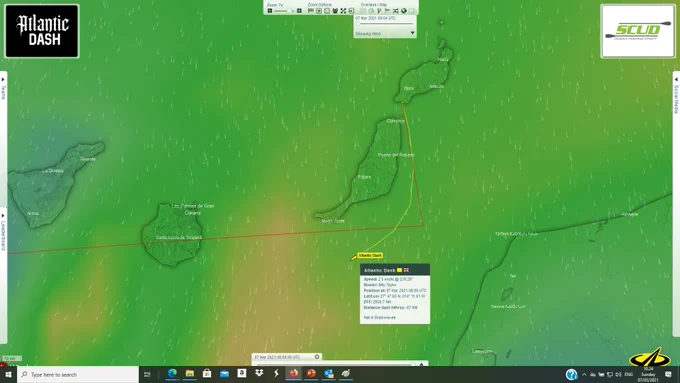This screenshot has width=680, height=383.
Task: Open Firefox from the taskbar
Action: point(294,373)
